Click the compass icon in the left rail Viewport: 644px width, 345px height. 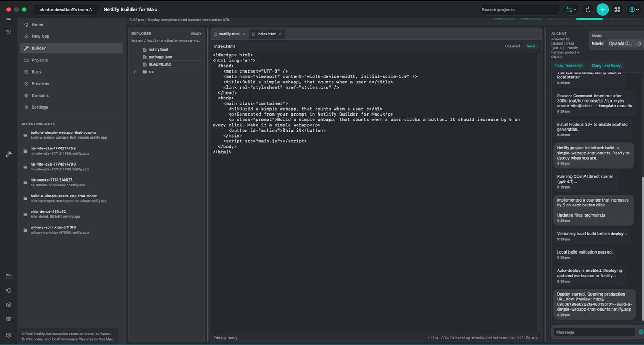click(x=9, y=304)
